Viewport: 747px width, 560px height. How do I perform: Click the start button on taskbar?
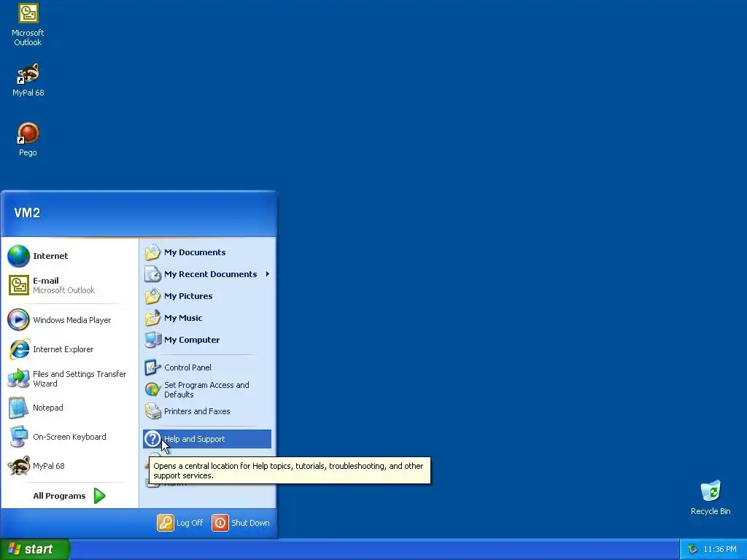[x=35, y=550]
